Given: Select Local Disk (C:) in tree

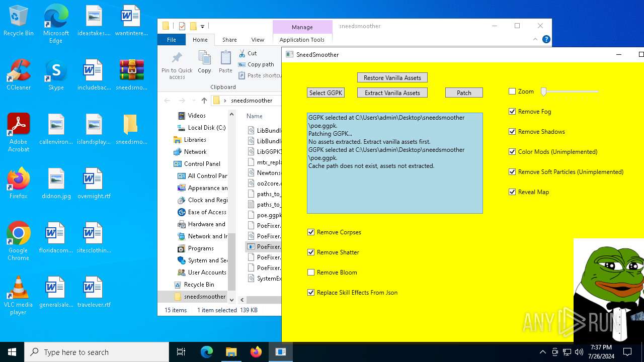Looking at the screenshot, I should point(201,128).
